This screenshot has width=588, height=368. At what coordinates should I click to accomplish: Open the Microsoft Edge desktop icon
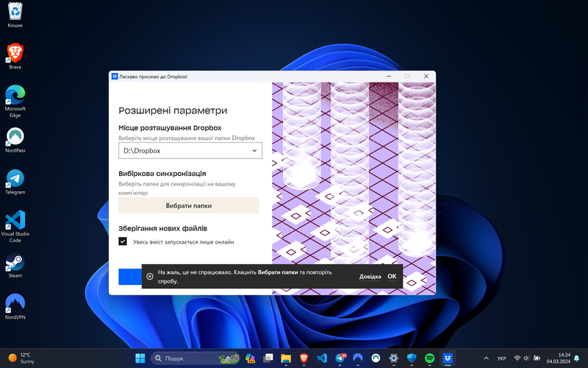(x=15, y=96)
